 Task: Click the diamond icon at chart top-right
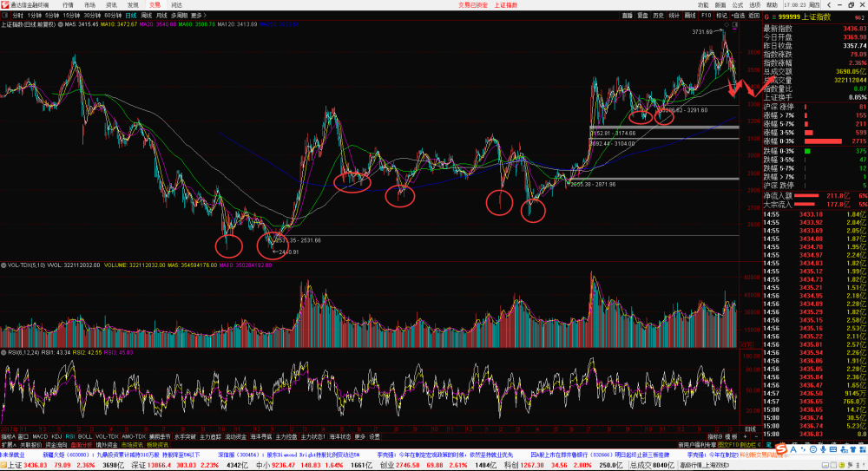click(x=727, y=25)
